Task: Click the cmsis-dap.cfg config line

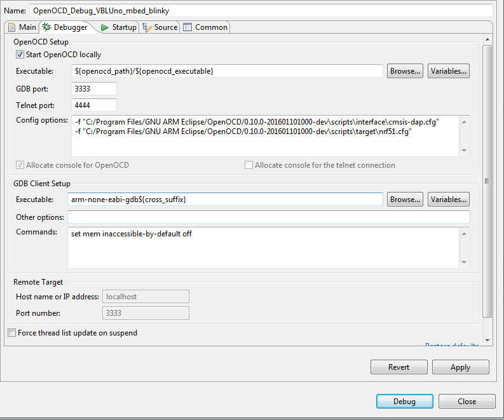Action: point(257,122)
